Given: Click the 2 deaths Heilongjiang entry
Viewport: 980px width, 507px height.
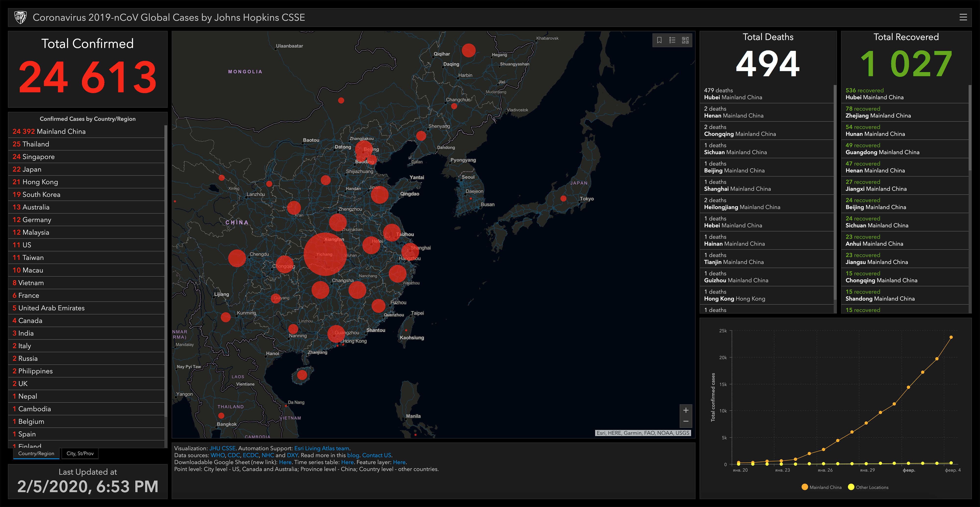Looking at the screenshot, I should [767, 204].
